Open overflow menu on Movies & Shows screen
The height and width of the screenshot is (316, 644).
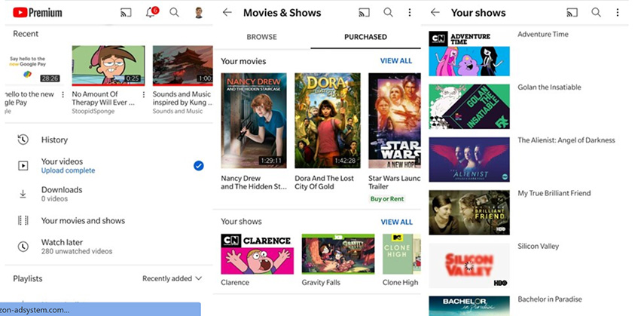(410, 12)
